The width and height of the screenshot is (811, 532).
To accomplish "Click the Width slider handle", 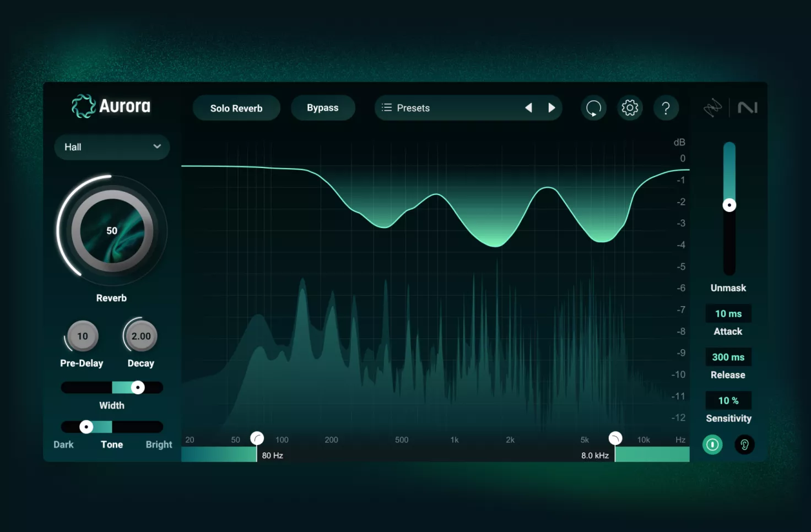I will [x=137, y=387].
